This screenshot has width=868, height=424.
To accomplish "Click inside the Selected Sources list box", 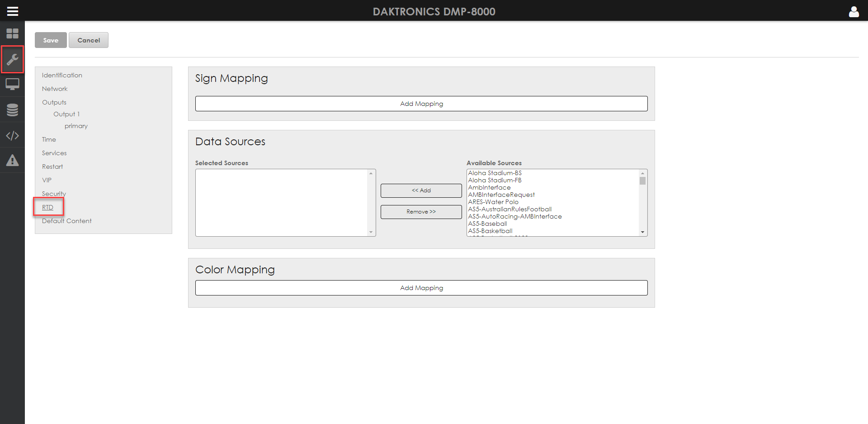I will tap(281, 203).
